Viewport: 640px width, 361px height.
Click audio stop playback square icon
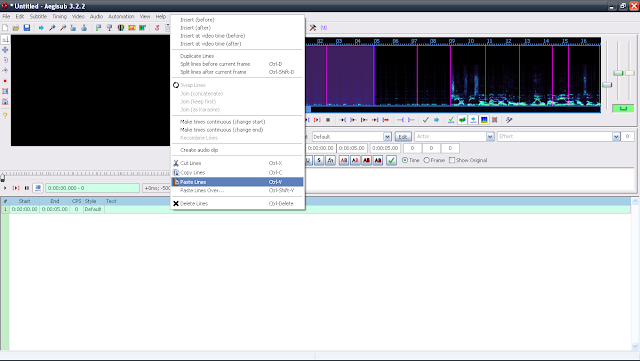[328, 120]
